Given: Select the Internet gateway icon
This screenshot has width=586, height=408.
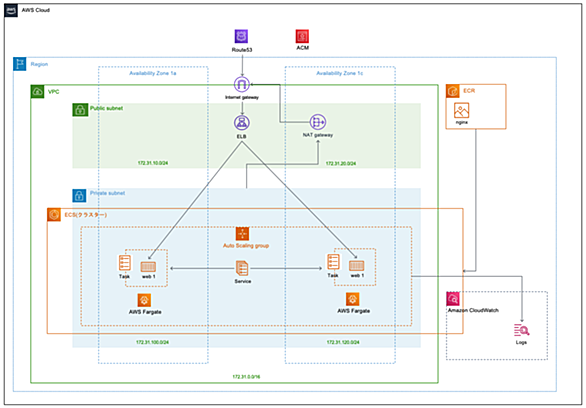Looking at the screenshot, I should point(242,84).
